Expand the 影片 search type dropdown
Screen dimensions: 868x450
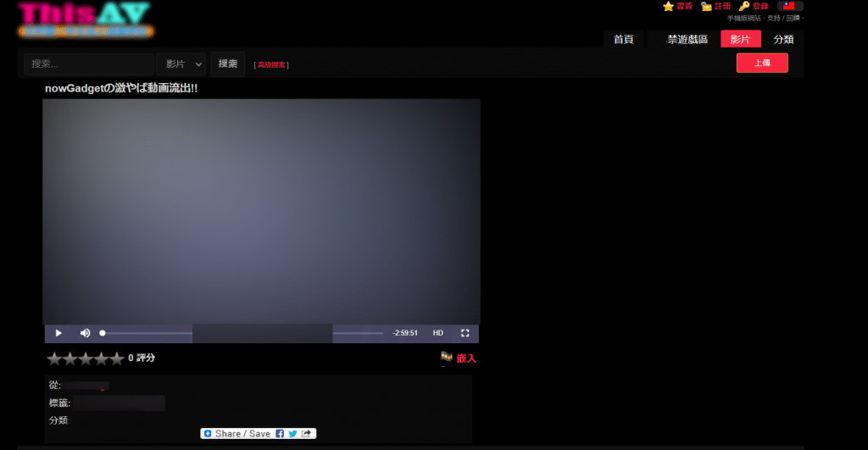182,64
